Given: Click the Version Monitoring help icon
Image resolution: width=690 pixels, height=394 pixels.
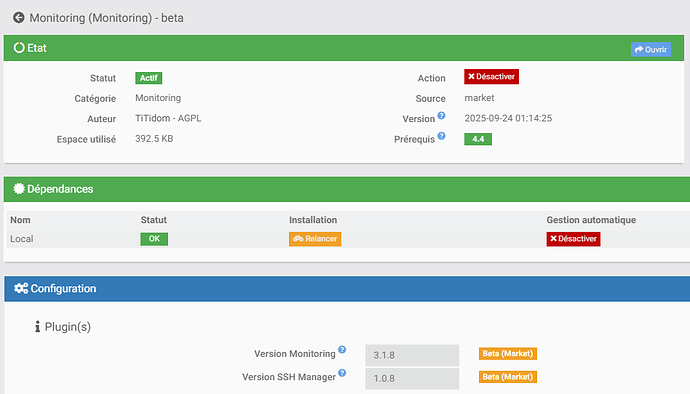Looking at the screenshot, I should [x=342, y=350].
